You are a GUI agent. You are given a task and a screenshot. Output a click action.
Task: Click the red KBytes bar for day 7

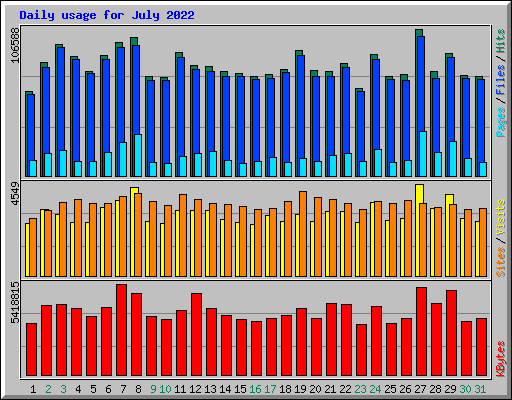121,330
